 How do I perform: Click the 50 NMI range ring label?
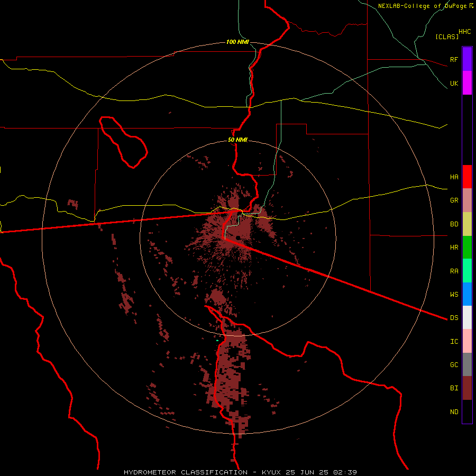click(237, 140)
